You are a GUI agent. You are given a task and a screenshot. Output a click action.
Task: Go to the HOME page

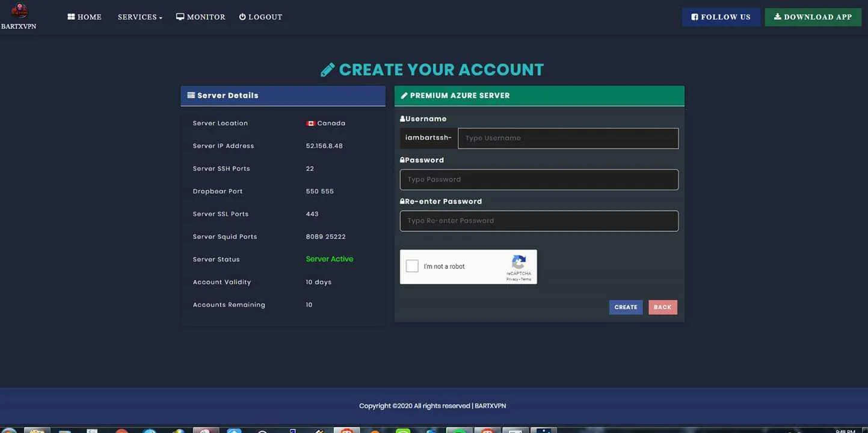[x=84, y=17]
